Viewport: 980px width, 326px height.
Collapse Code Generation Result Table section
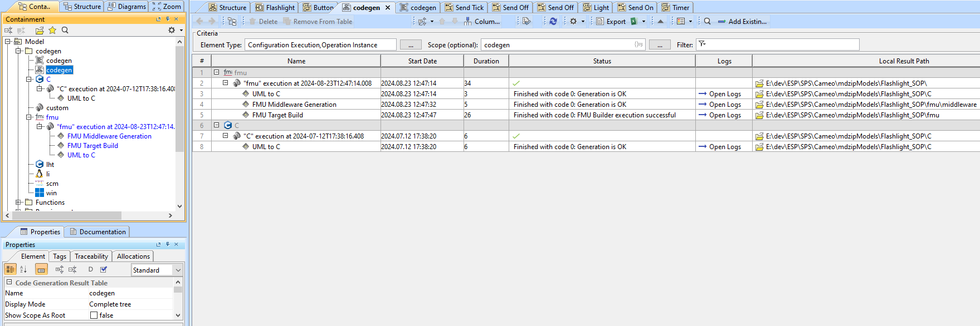tap(9, 282)
